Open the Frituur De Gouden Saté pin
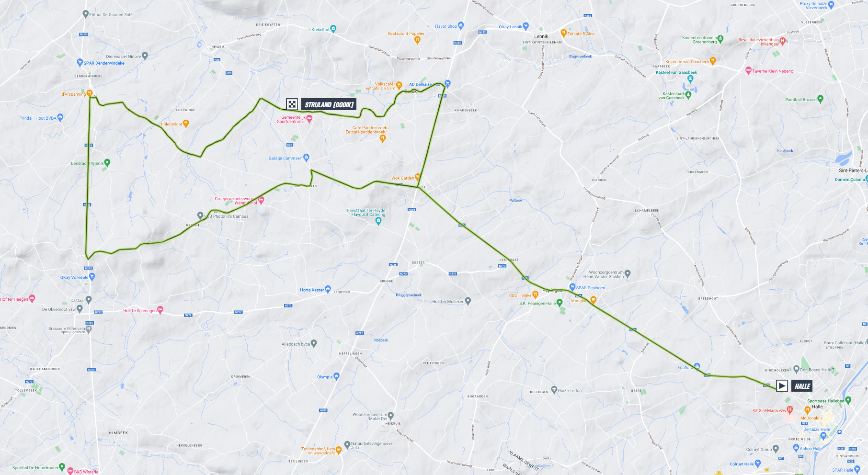868x475 pixels. click(x=86, y=14)
